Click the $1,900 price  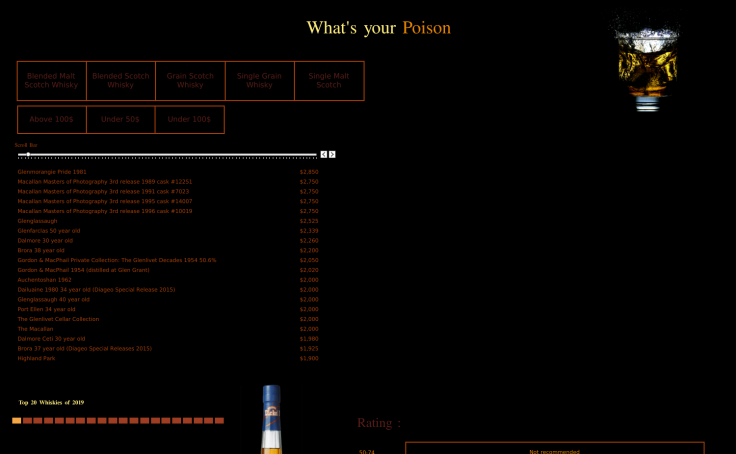point(309,358)
